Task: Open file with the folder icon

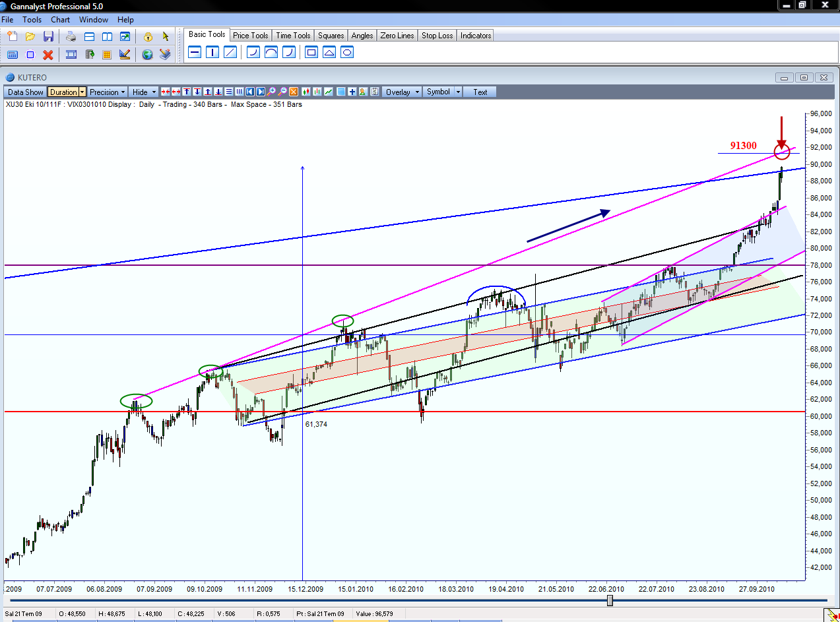Action: pyautogui.click(x=30, y=36)
